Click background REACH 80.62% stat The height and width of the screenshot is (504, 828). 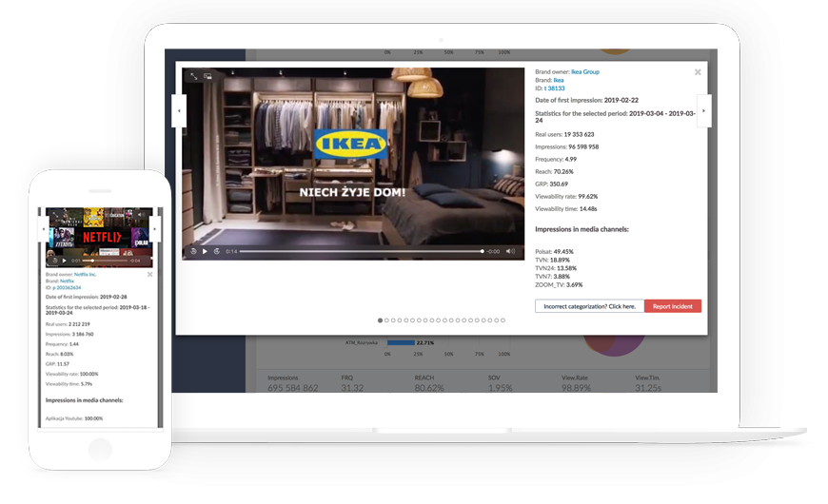[429, 383]
